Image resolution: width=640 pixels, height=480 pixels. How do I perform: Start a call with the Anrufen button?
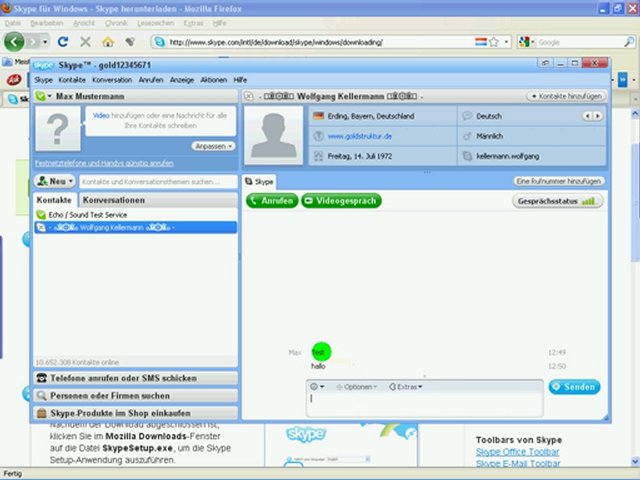pos(272,201)
